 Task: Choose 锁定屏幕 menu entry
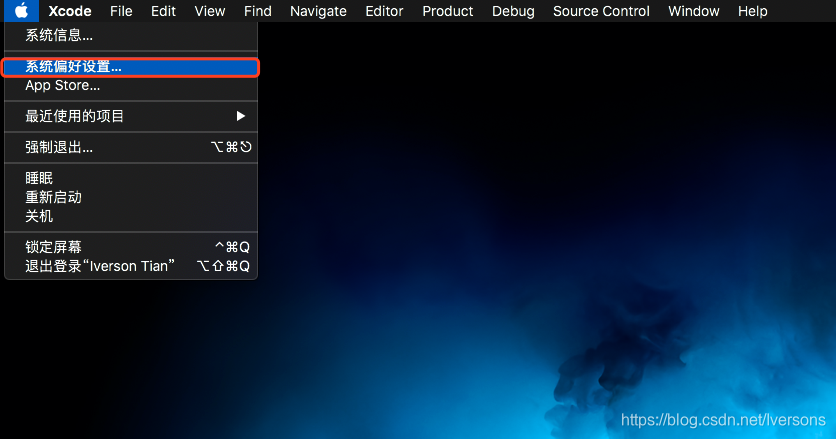[x=131, y=247]
